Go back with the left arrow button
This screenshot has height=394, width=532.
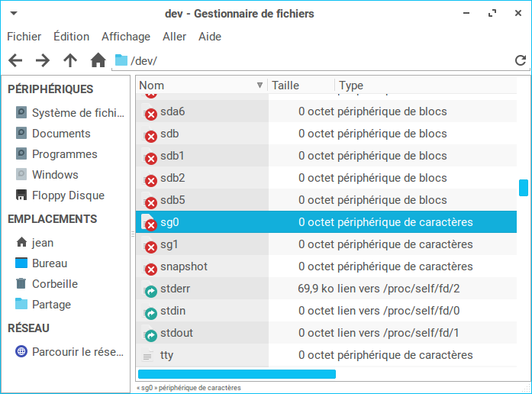[15, 60]
